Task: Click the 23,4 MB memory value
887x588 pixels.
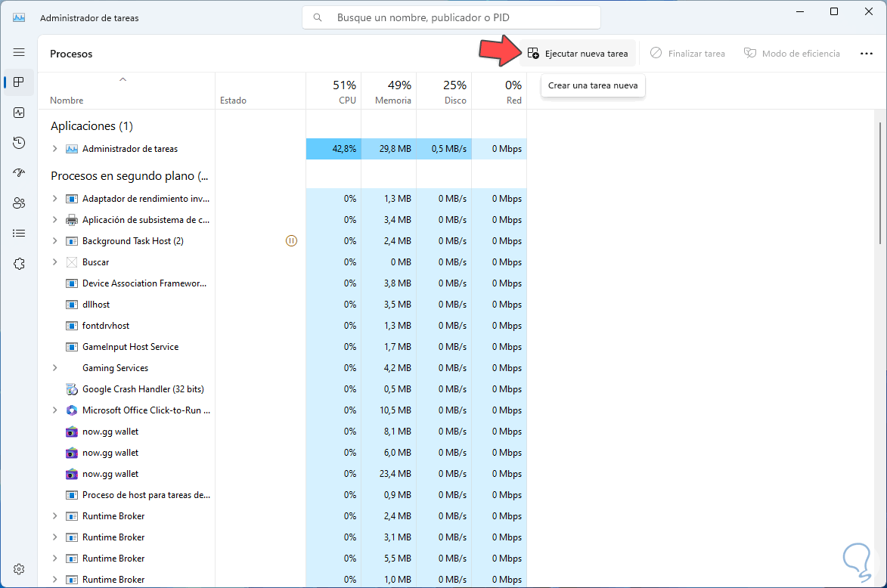Action: click(395, 474)
